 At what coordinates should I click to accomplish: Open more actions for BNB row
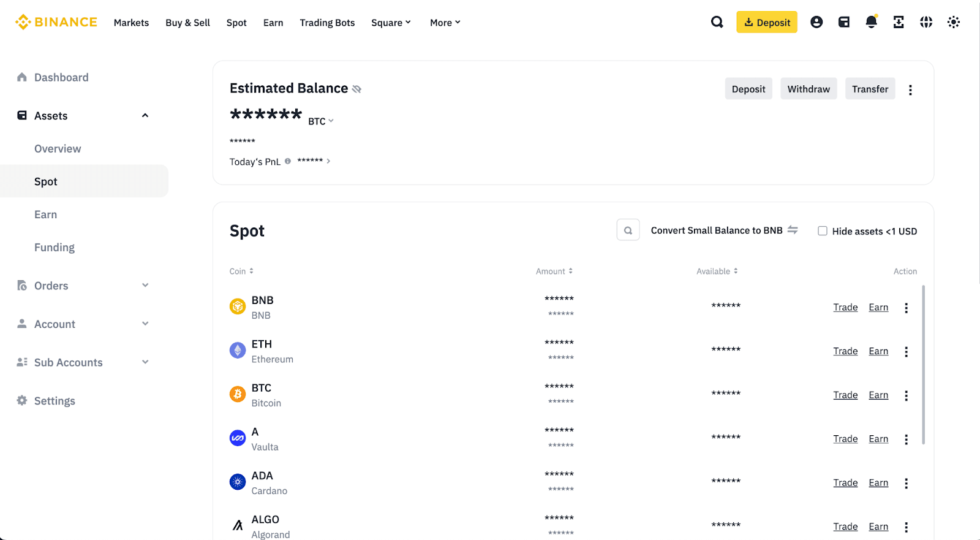tap(906, 308)
